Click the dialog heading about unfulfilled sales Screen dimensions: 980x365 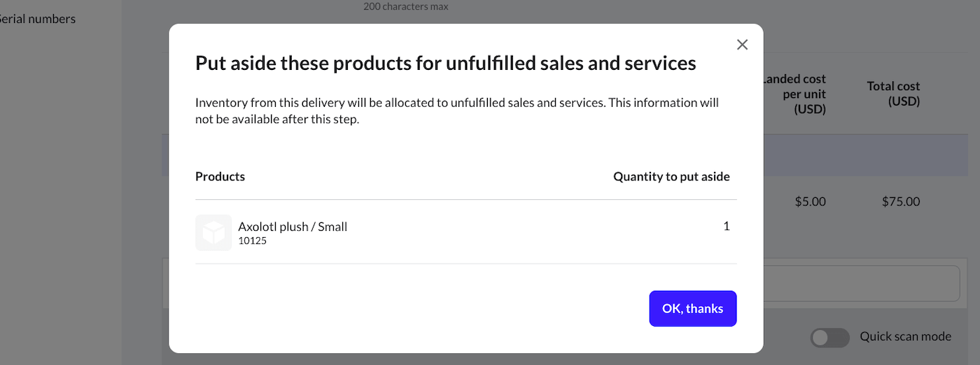[x=445, y=63]
